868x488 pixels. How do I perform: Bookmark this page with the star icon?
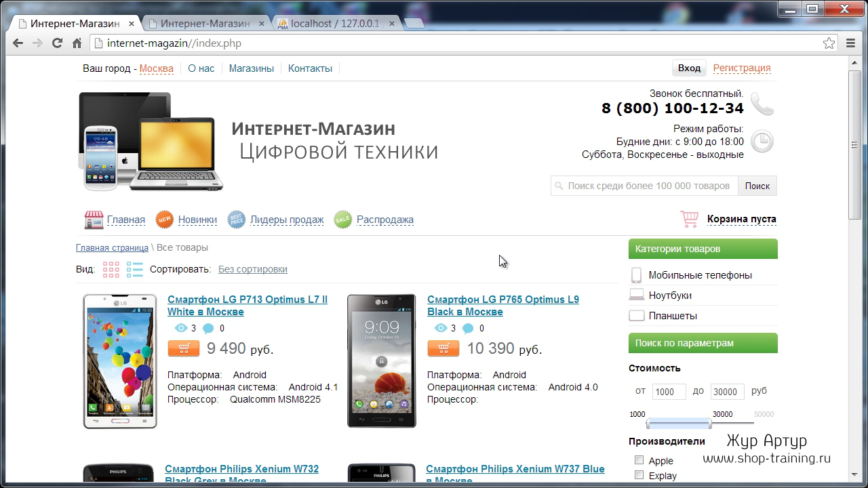[829, 43]
